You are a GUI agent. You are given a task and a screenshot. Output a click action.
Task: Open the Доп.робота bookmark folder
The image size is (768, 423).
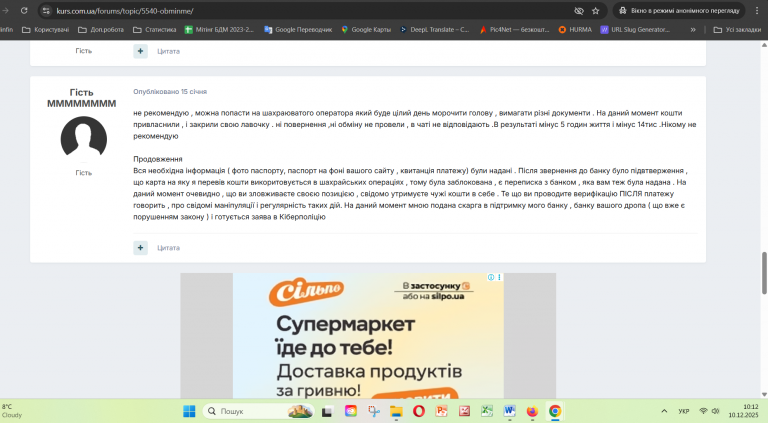coord(101,29)
